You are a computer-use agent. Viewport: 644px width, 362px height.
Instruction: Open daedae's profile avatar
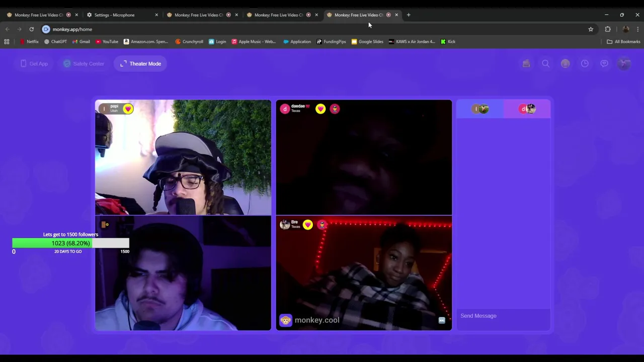tap(285, 109)
